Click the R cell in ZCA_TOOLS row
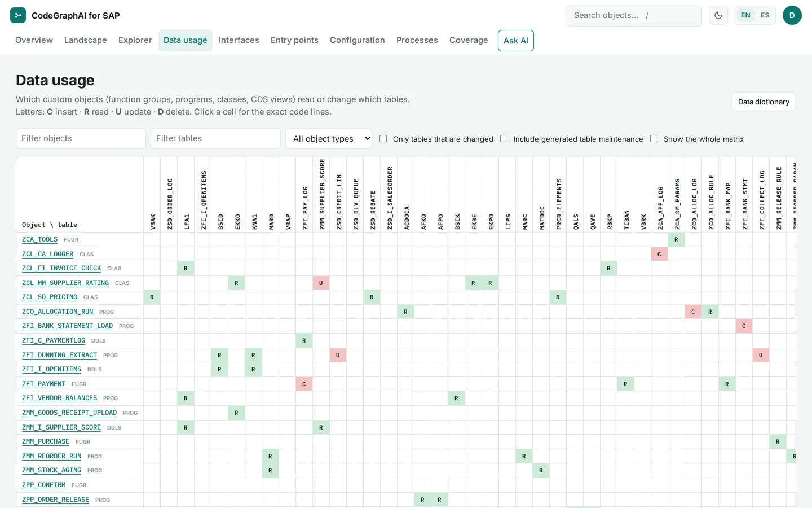Viewport: 812px width, 508px height. point(676,240)
